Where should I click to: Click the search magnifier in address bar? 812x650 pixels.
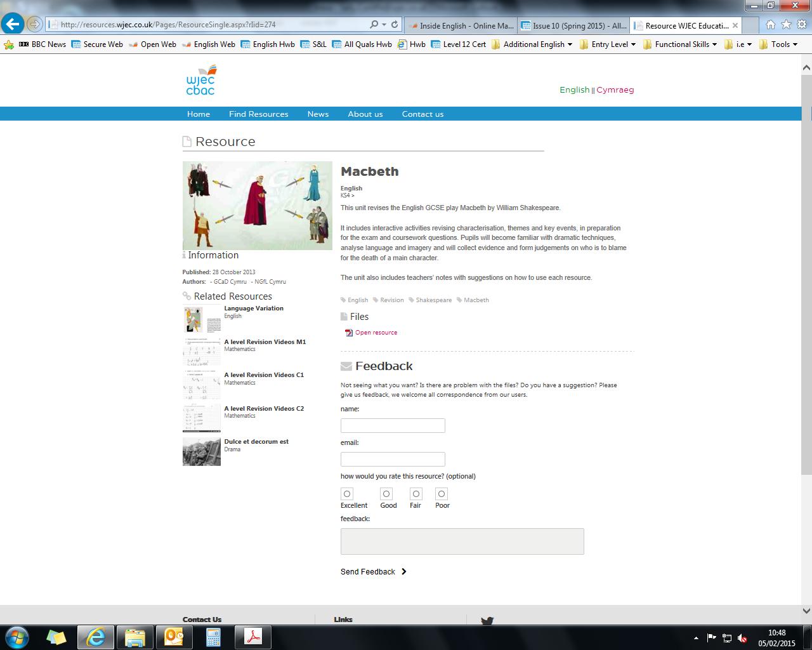coord(374,25)
